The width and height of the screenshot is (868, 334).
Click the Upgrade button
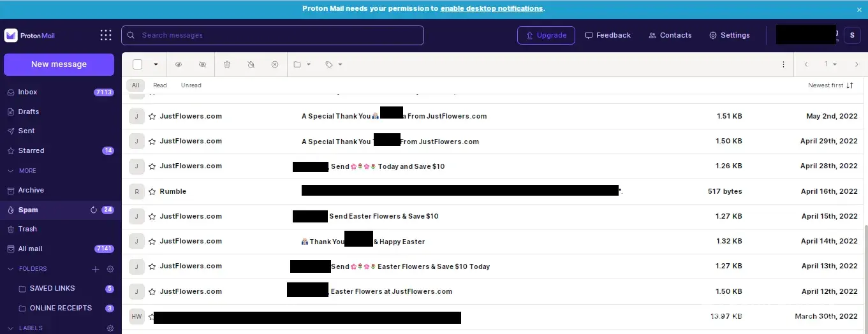tap(546, 35)
